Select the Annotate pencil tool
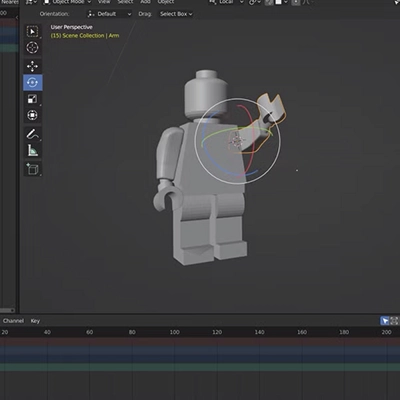Screen dimensions: 400x400 (32, 134)
